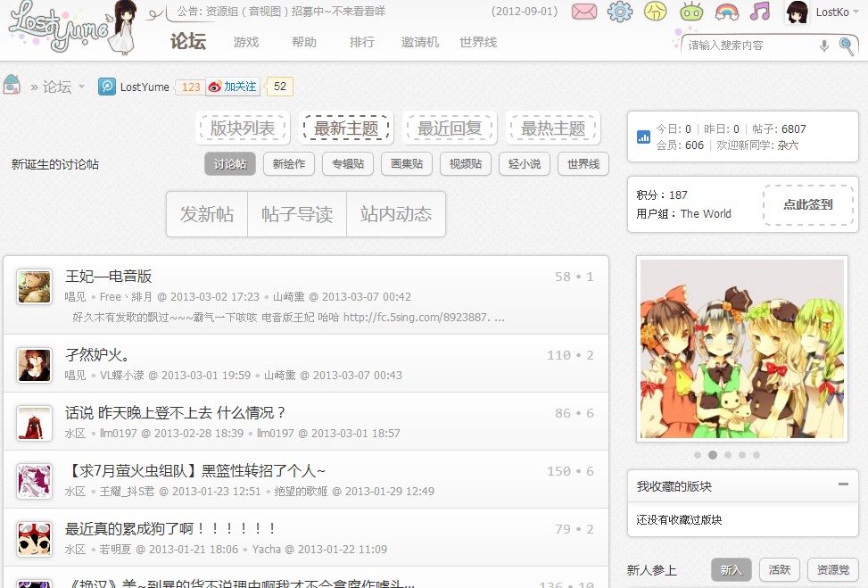Image resolution: width=868 pixels, height=588 pixels.
Task: Select the 新绘作 filter
Action: (289, 164)
